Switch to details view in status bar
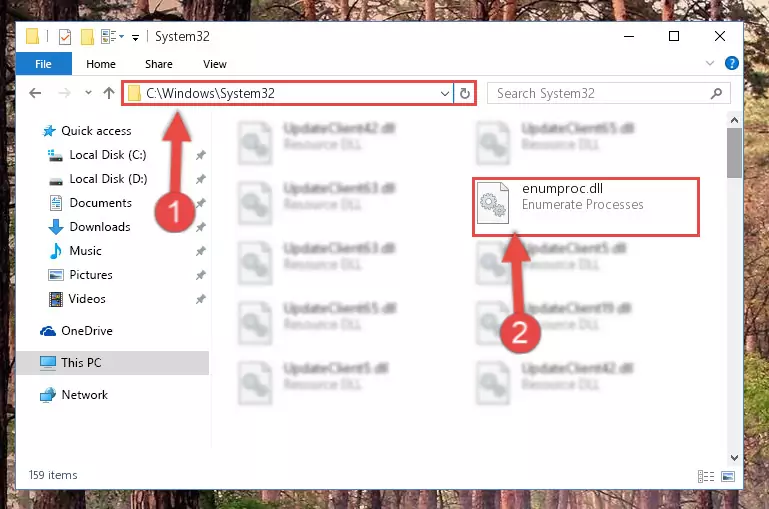This screenshot has width=769, height=509. click(706, 476)
